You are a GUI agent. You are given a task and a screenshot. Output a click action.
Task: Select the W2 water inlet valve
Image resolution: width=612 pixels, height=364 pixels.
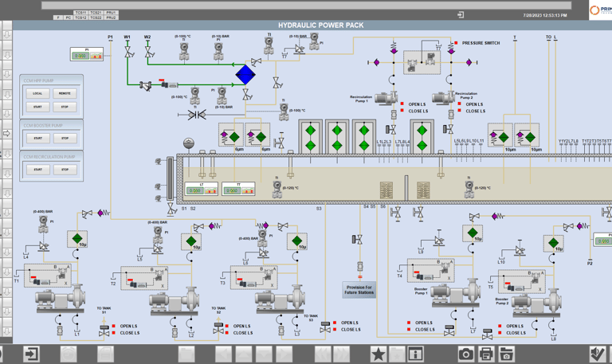coord(149,52)
